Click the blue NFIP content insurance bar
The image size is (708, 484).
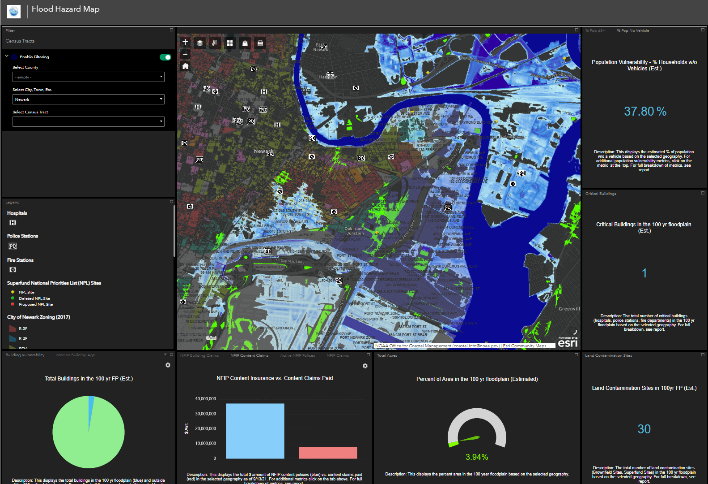pyautogui.click(x=256, y=430)
